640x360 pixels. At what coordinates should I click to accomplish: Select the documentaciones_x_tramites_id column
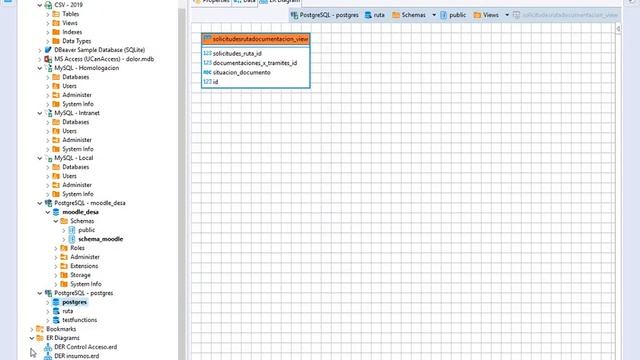(255, 63)
